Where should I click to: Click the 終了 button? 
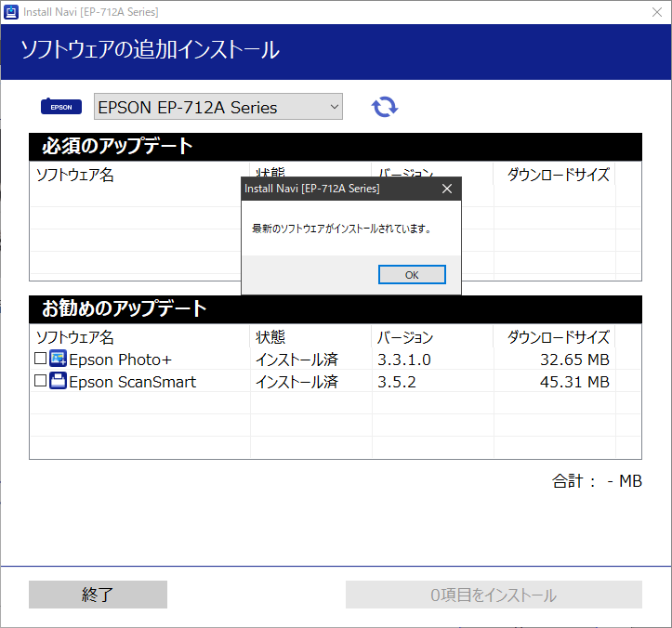tap(98, 595)
